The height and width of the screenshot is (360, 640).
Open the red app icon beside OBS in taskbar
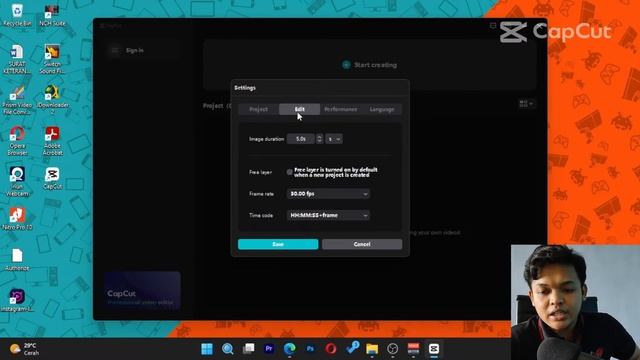pos(413,349)
